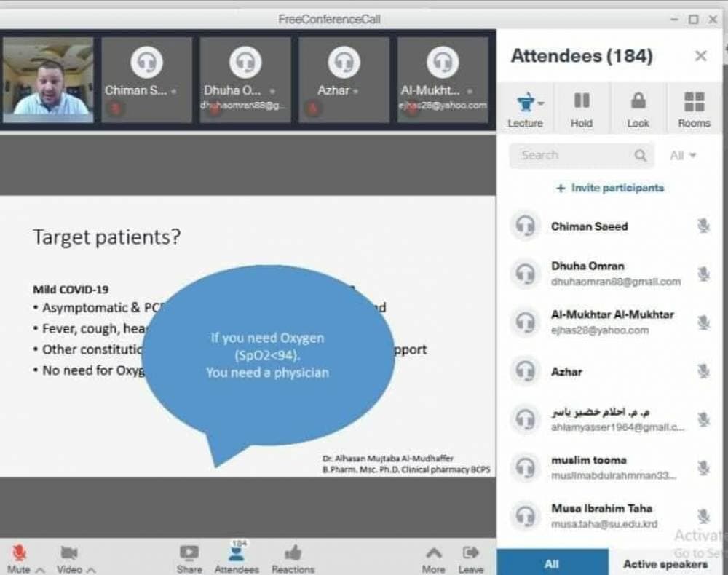This screenshot has width=728, height=575.
Task: Toggle the Video camera button
Action: click(69, 553)
